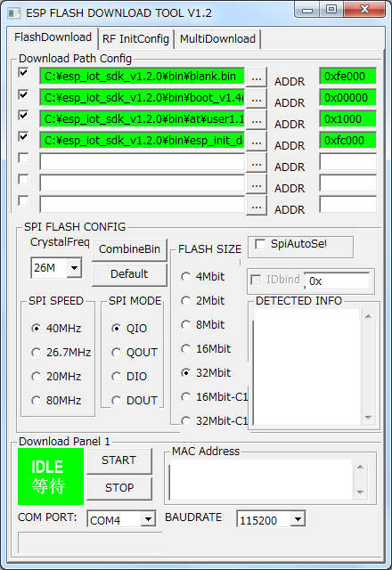Choose 2Mbit flash size
Viewport: 392px width, 570px height.
186,301
